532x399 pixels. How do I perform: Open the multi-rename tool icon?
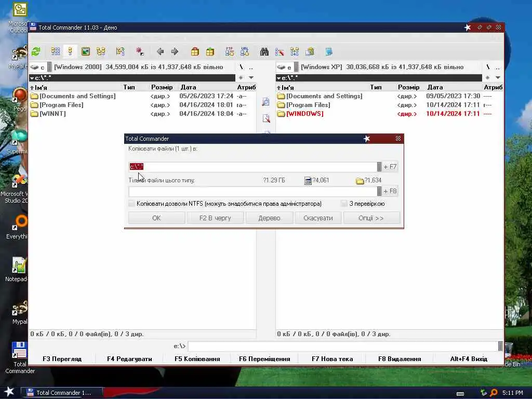click(279, 51)
